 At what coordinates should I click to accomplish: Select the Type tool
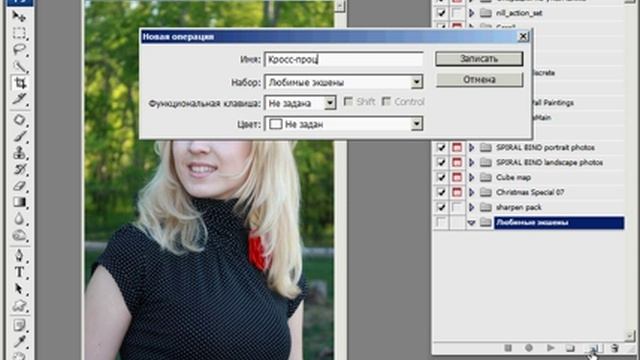pos(19,272)
